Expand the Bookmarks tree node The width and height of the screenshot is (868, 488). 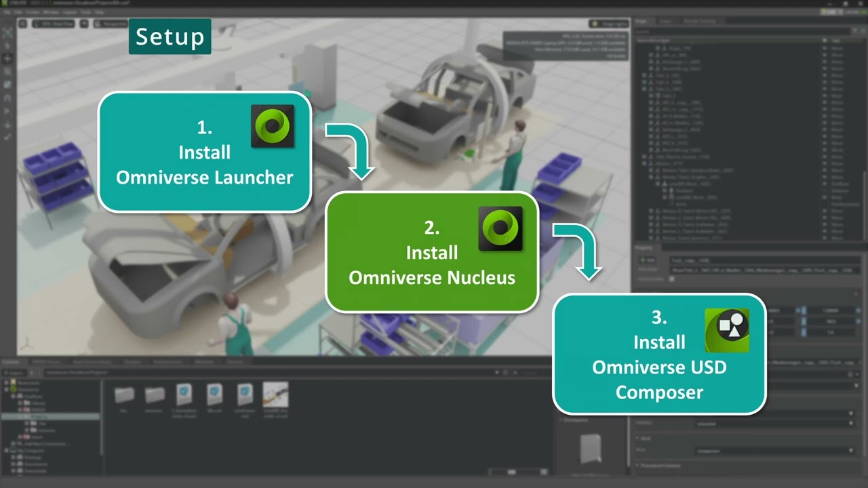pos(5,383)
